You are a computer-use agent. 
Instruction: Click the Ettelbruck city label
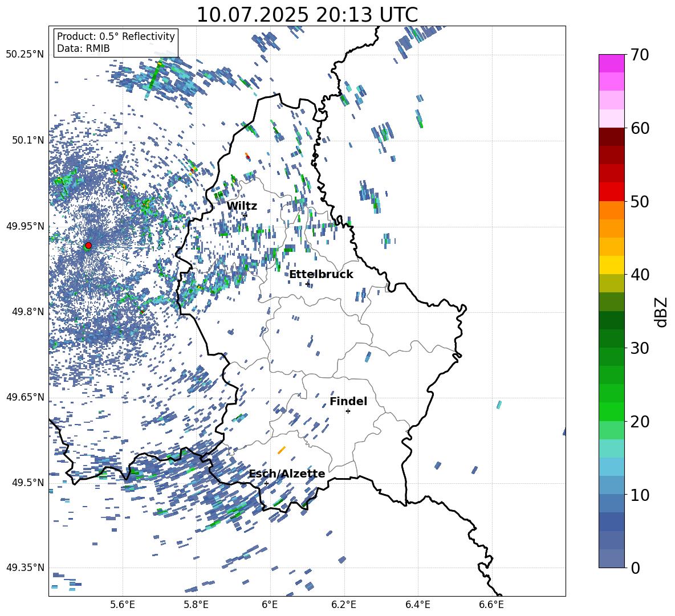(321, 275)
